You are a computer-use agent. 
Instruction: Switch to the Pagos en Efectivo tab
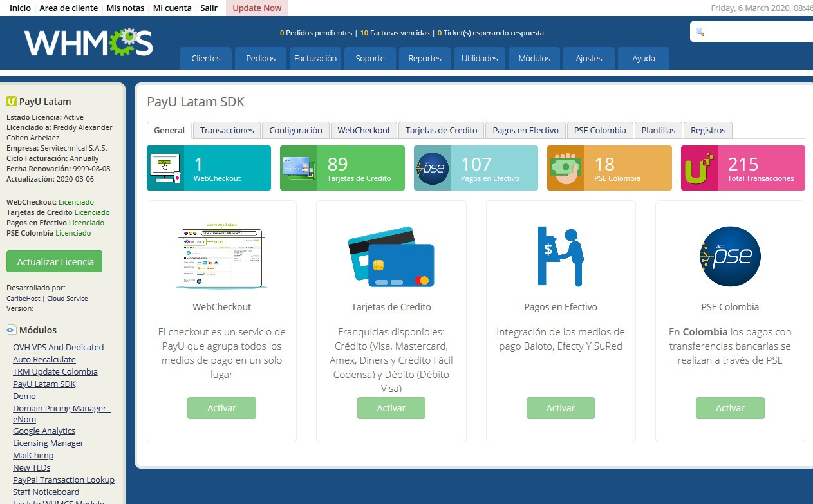(526, 130)
